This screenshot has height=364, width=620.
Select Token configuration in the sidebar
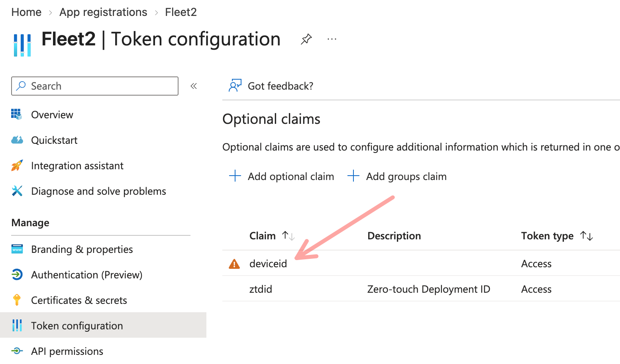click(x=103, y=325)
